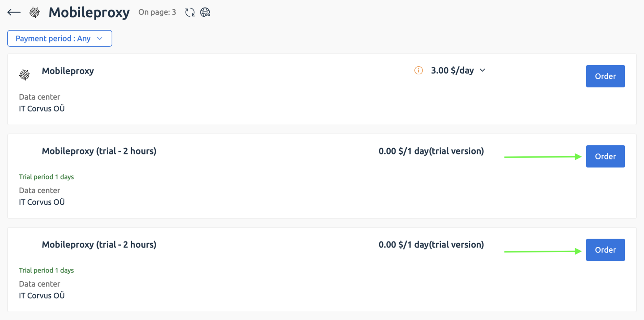Click the Mobileproxy page title

[89, 12]
